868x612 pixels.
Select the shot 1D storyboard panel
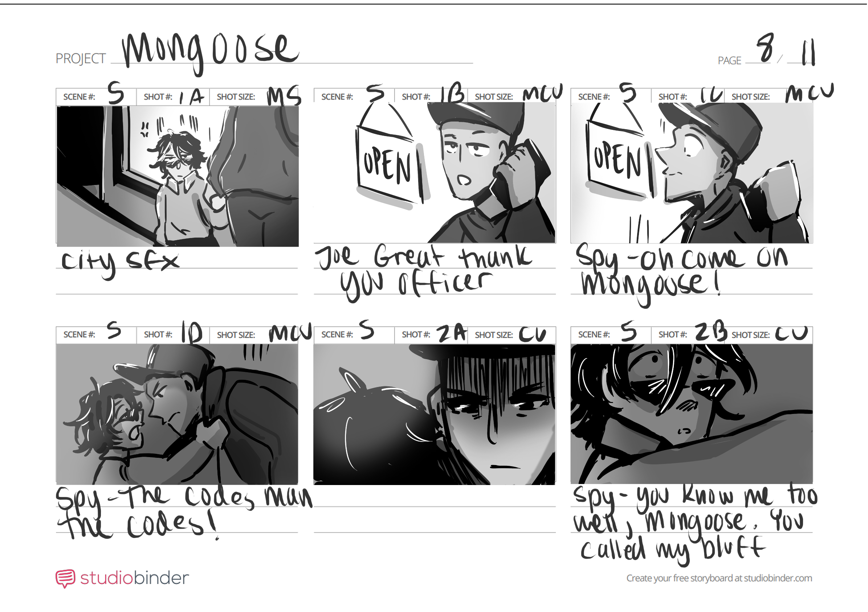(177, 414)
